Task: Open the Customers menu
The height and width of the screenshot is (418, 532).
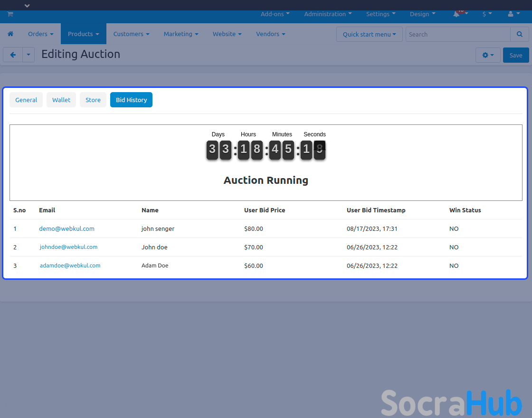Action: click(131, 34)
